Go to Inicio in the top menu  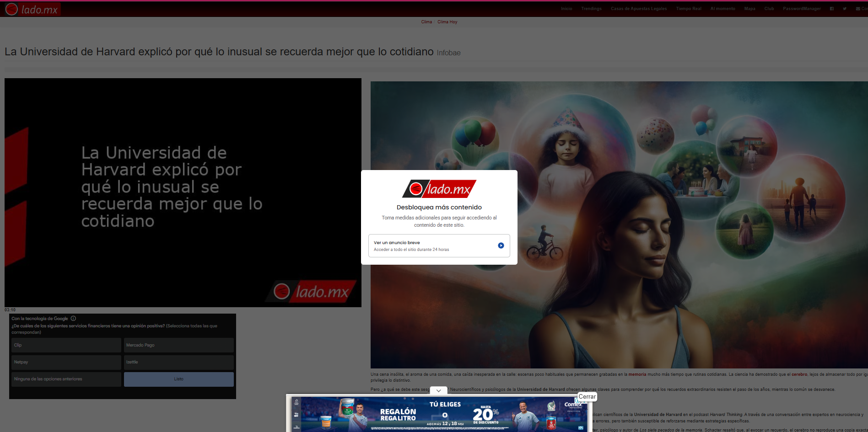tap(566, 9)
